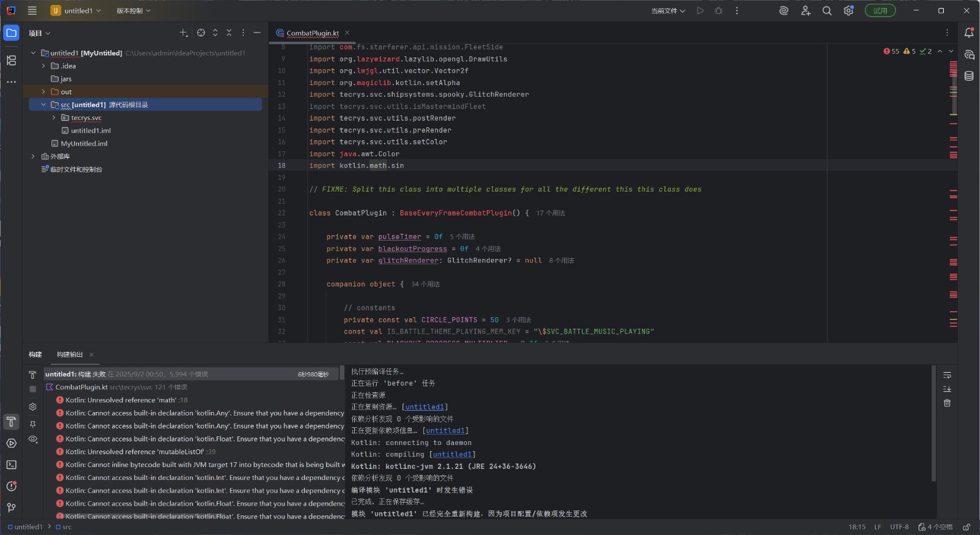This screenshot has width=980, height=535.
Task: Click the 试用 trial button
Action: tap(880, 10)
